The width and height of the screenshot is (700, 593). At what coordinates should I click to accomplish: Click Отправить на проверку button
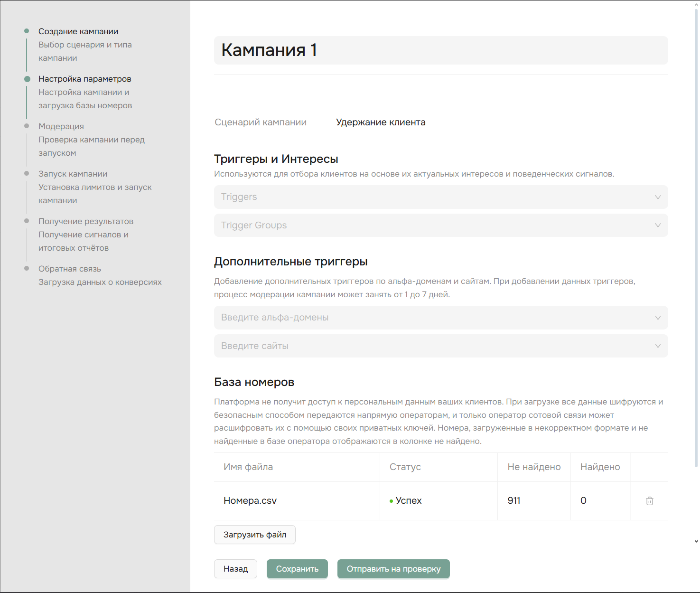[x=393, y=569]
